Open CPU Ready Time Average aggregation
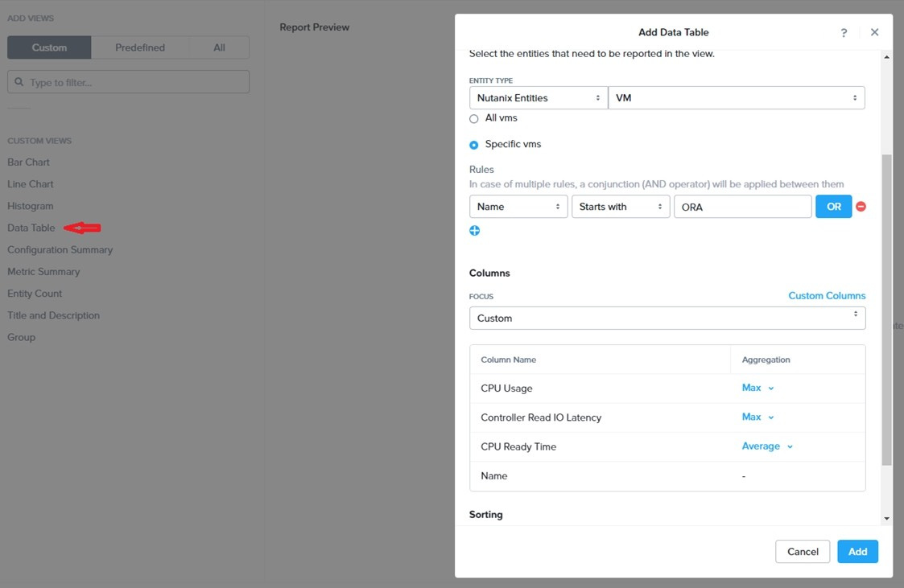The width and height of the screenshot is (904, 588). click(x=767, y=446)
